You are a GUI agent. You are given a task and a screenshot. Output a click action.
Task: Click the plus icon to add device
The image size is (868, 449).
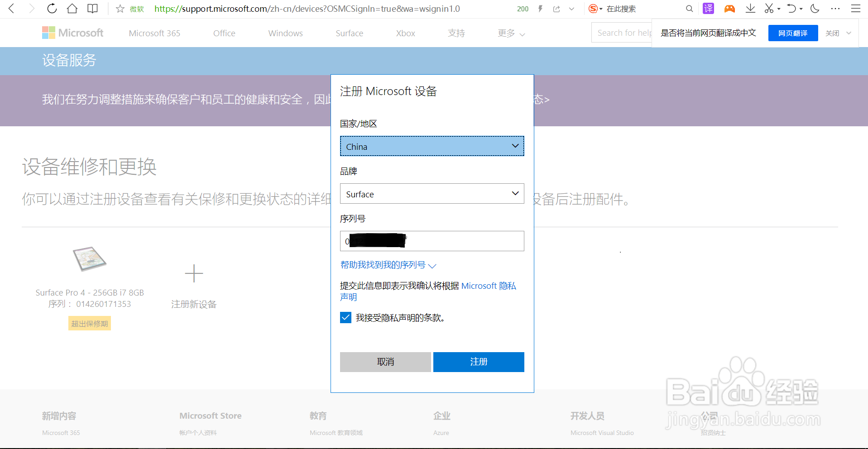coord(194,273)
